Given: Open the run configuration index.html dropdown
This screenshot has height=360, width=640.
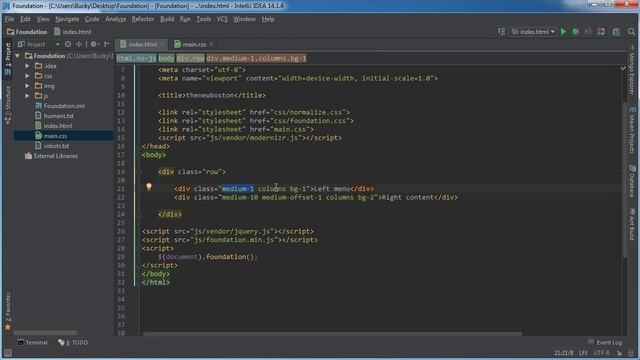Looking at the screenshot, I should pyautogui.click(x=533, y=31).
